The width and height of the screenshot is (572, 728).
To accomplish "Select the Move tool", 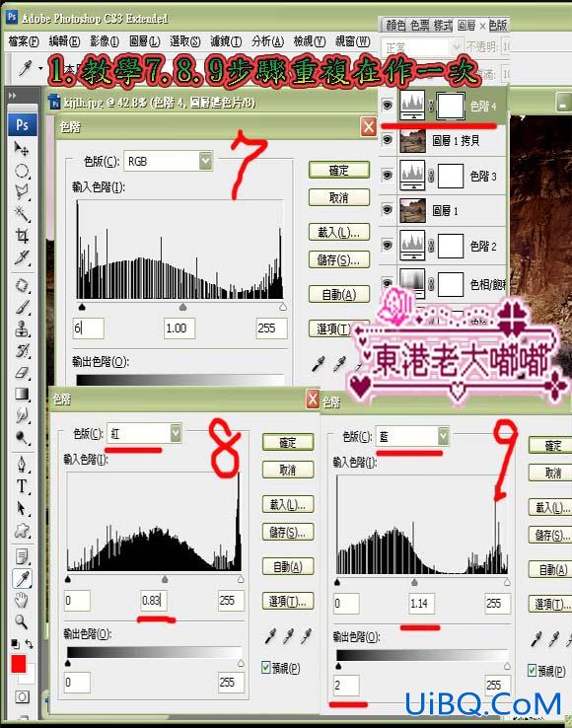I will (x=22, y=149).
